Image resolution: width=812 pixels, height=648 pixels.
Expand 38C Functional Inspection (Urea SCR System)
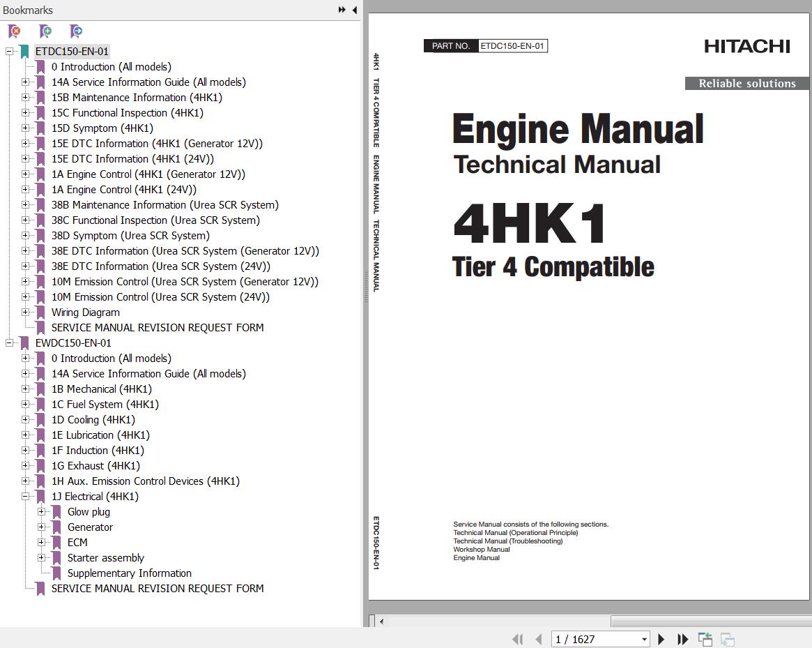(x=25, y=220)
